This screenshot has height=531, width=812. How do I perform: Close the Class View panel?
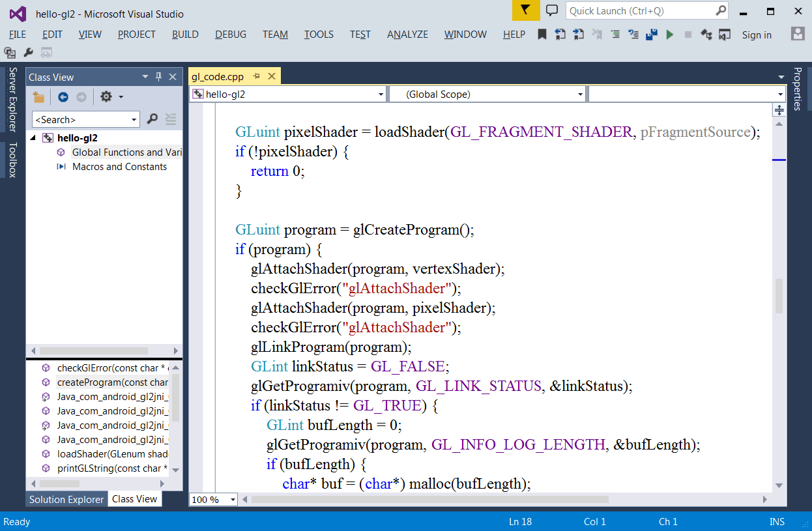(x=173, y=77)
